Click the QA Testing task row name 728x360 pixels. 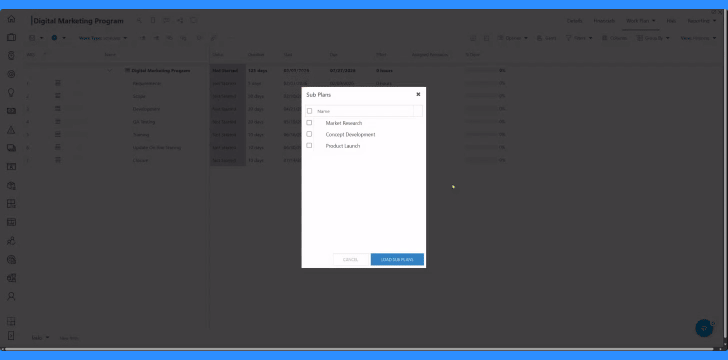144,122
